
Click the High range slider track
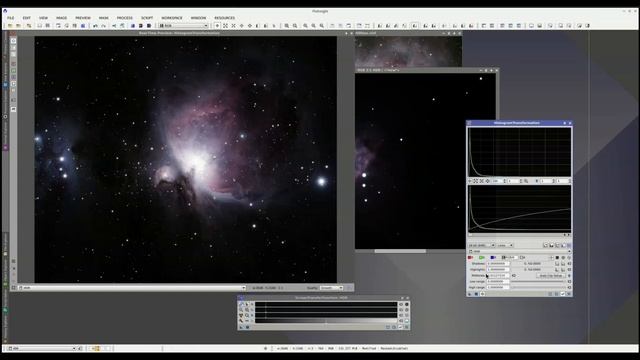[x=537, y=287]
